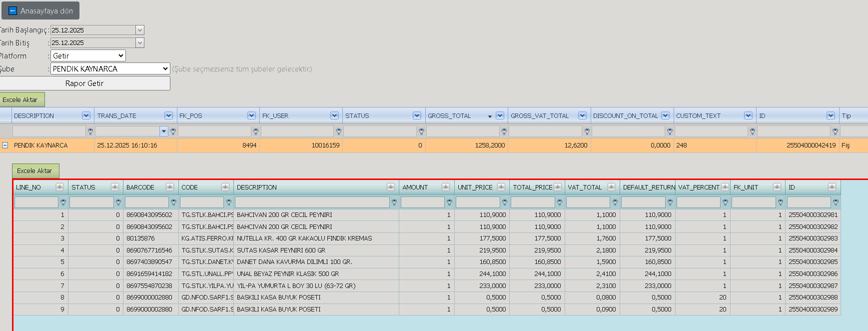The image size is (868, 331).
Task: Open the Şube dropdown showing PENDIK KAYNARCA
Action: point(110,68)
